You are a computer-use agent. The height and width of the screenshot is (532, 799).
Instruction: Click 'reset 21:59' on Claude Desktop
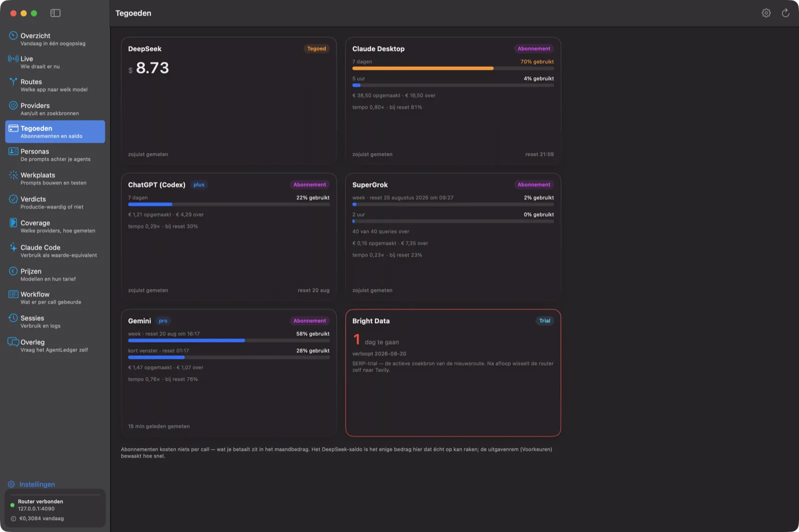539,154
